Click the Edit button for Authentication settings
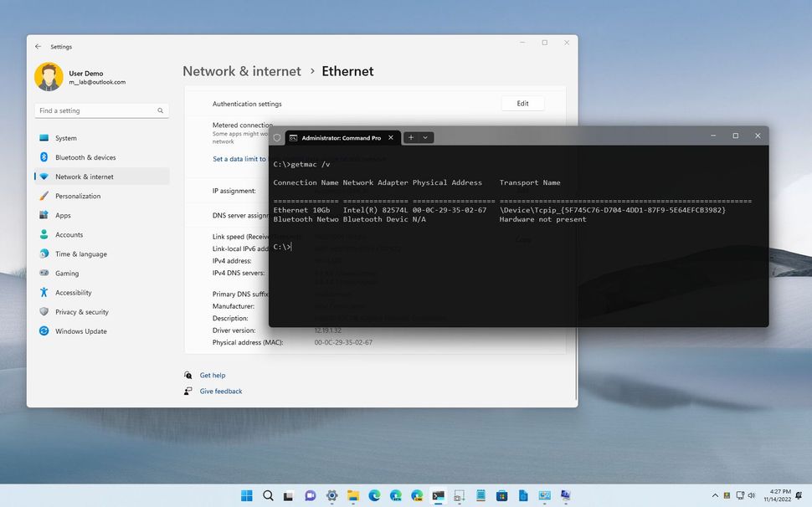The height and width of the screenshot is (507, 812). [x=522, y=103]
